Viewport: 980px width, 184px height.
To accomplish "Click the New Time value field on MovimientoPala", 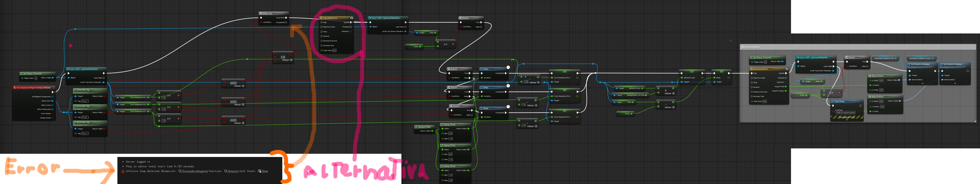I will [764, 101].
